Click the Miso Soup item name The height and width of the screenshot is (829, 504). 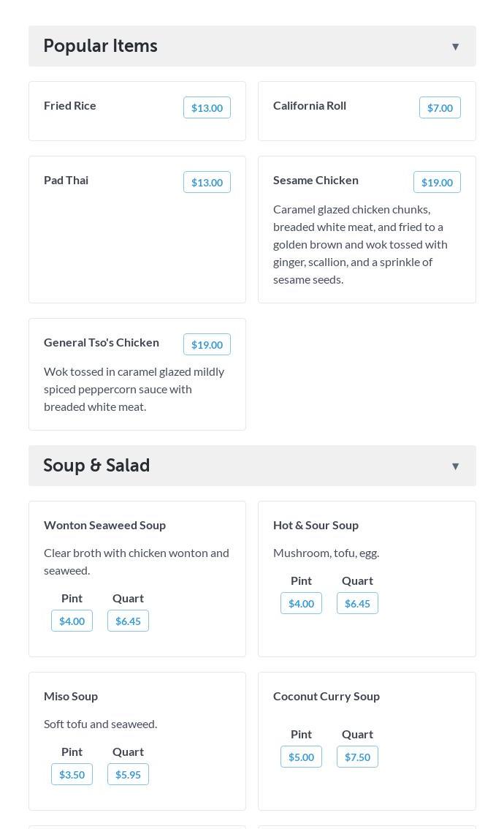71,697
